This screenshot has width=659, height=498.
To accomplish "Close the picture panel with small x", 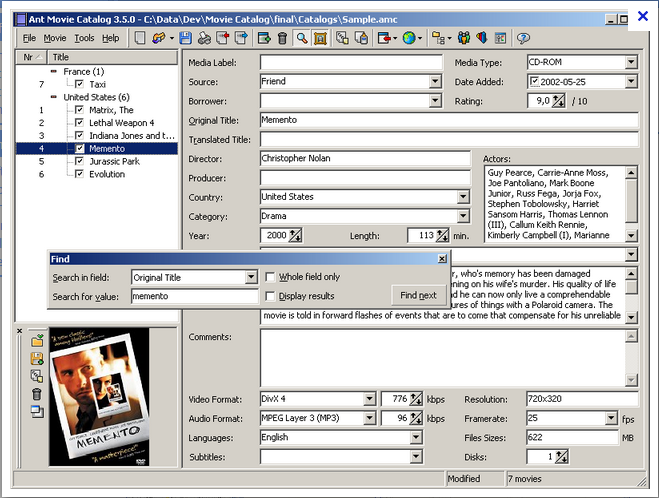I will 19,331.
